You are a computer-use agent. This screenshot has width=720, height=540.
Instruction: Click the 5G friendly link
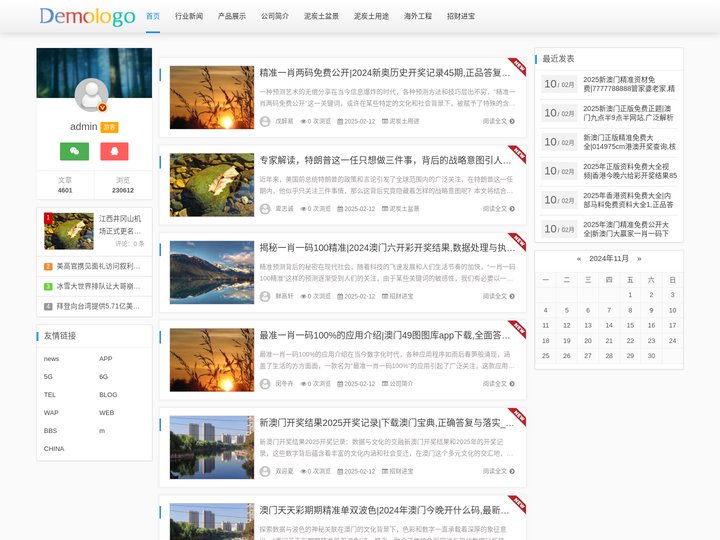tap(48, 377)
